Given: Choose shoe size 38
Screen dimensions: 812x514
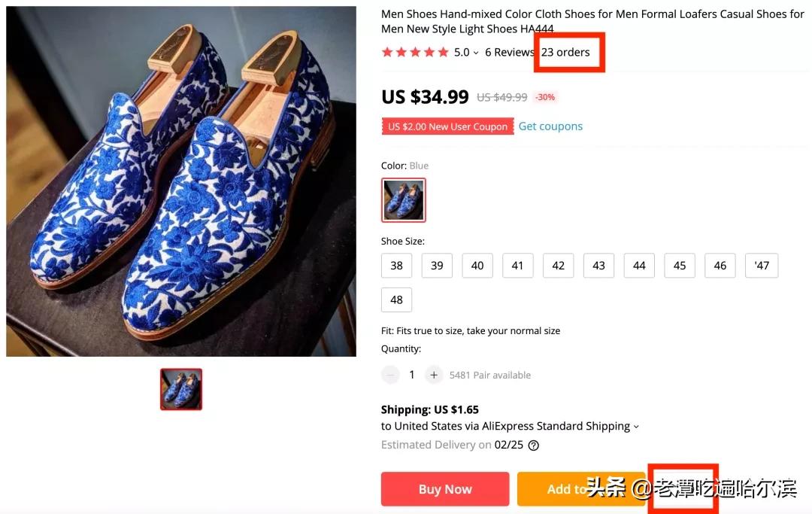Looking at the screenshot, I should [x=397, y=266].
